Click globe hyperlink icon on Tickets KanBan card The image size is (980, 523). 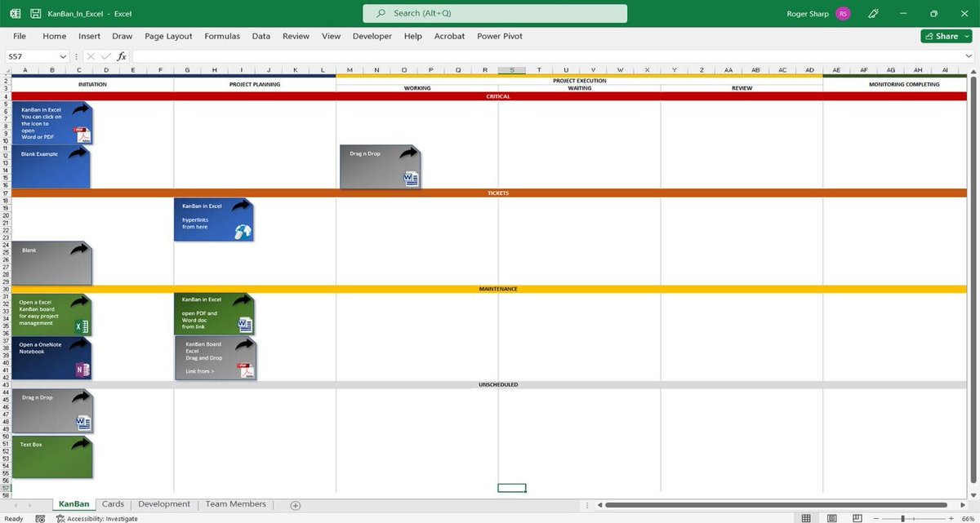(243, 232)
